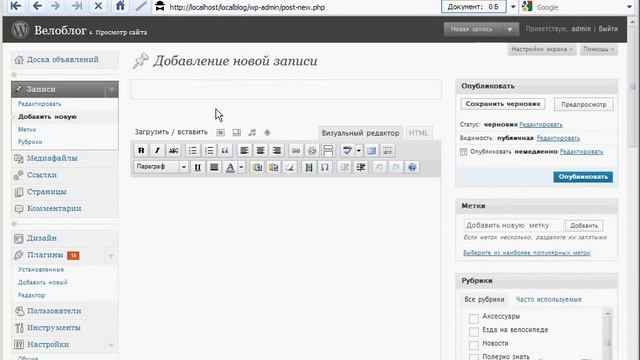The width and height of the screenshot is (640, 360).
Task: Switch to the HTML editor tab
Action: click(x=418, y=133)
